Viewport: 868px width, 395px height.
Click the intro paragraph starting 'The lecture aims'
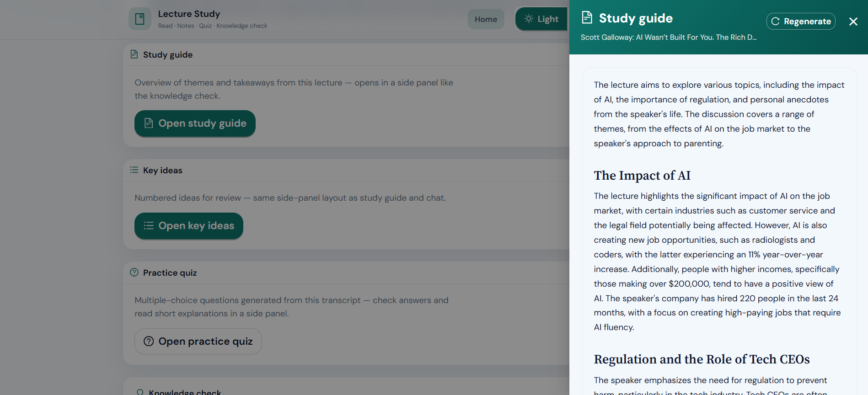[719, 114]
